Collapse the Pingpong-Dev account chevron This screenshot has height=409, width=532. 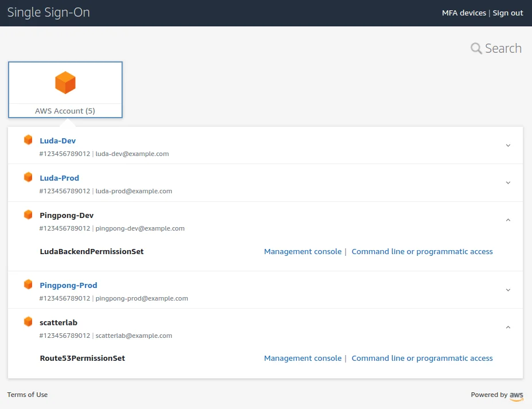(508, 220)
